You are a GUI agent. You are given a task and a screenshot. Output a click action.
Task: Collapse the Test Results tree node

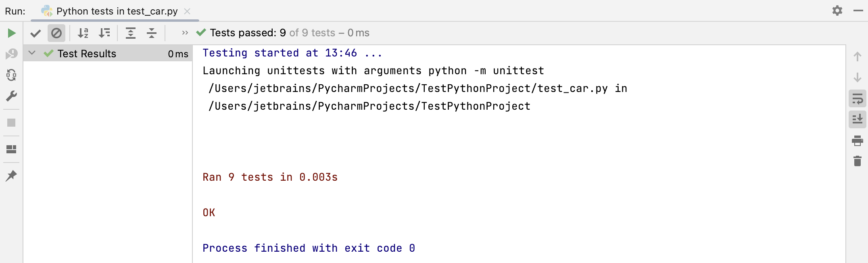(33, 53)
